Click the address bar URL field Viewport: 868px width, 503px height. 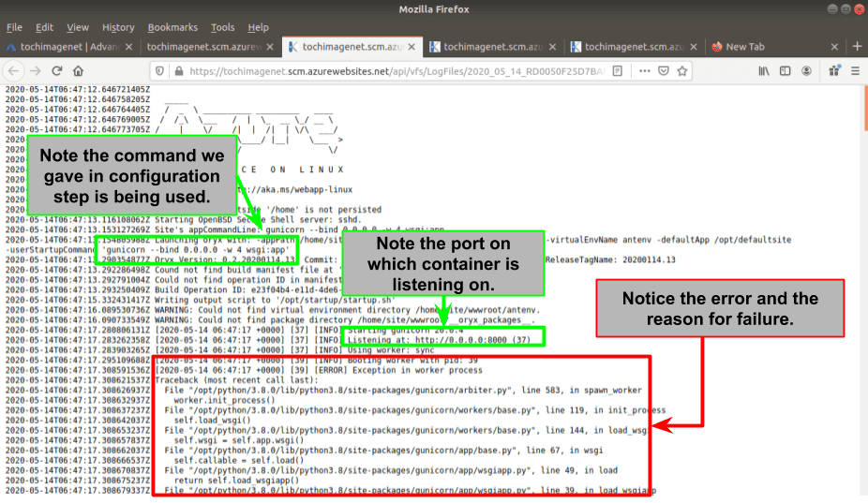pos(397,71)
